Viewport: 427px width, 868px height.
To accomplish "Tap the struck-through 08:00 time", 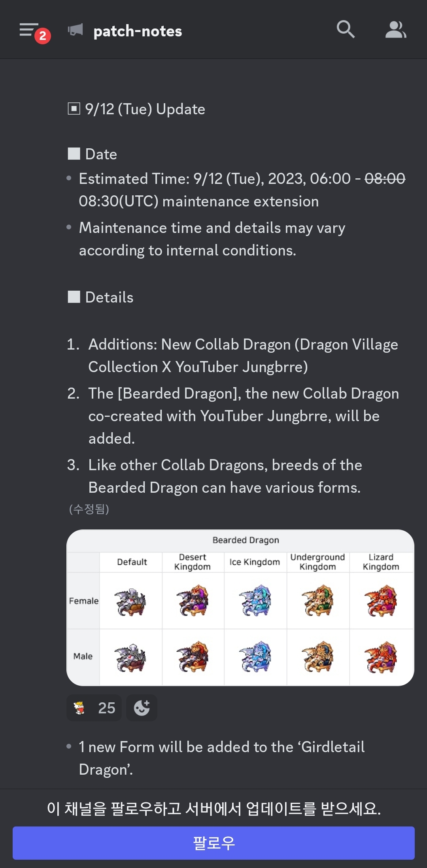I will (x=385, y=179).
